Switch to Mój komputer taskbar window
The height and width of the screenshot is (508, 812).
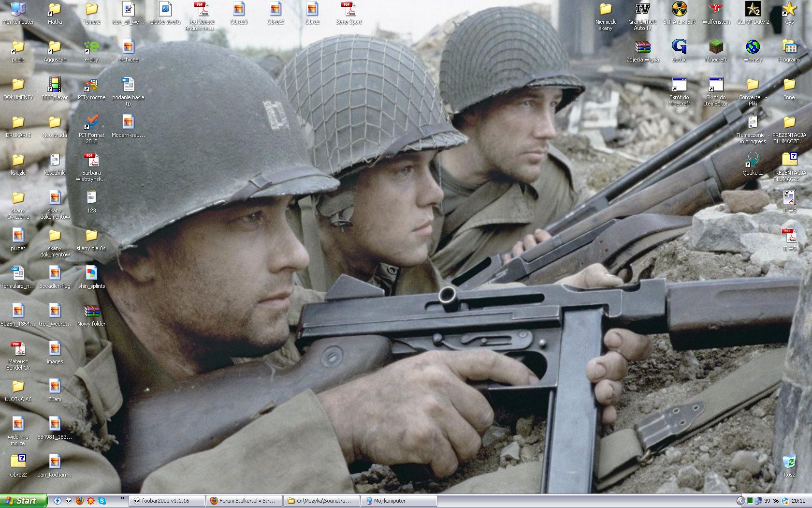[399, 501]
